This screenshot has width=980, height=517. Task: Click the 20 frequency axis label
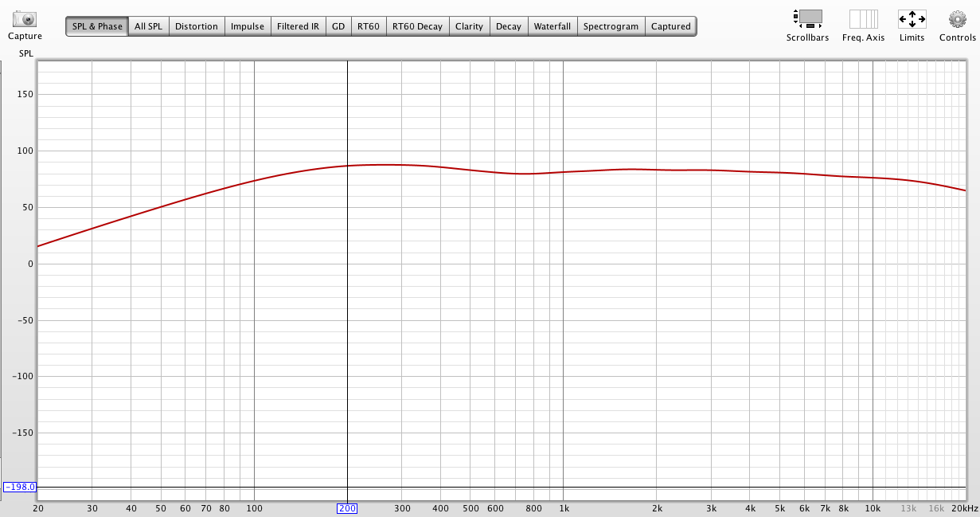(x=37, y=508)
